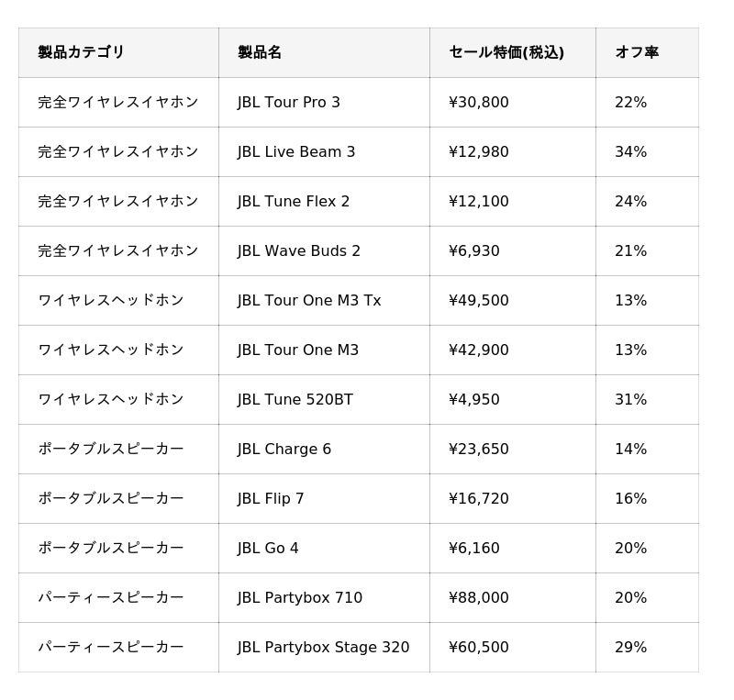Click the セール特価(税込) column header
The width and height of the screenshot is (734, 700).
[x=506, y=53]
